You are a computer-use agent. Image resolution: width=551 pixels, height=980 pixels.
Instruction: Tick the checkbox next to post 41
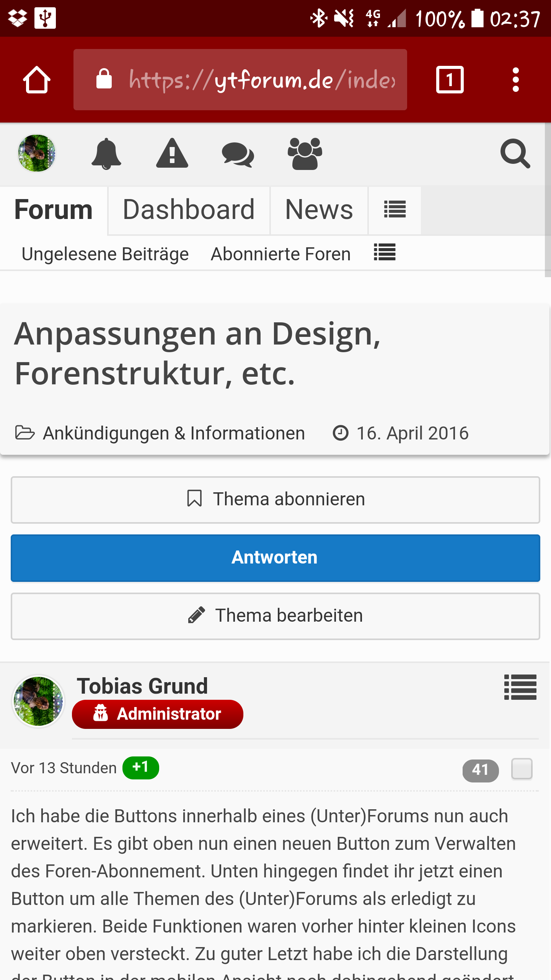522,769
